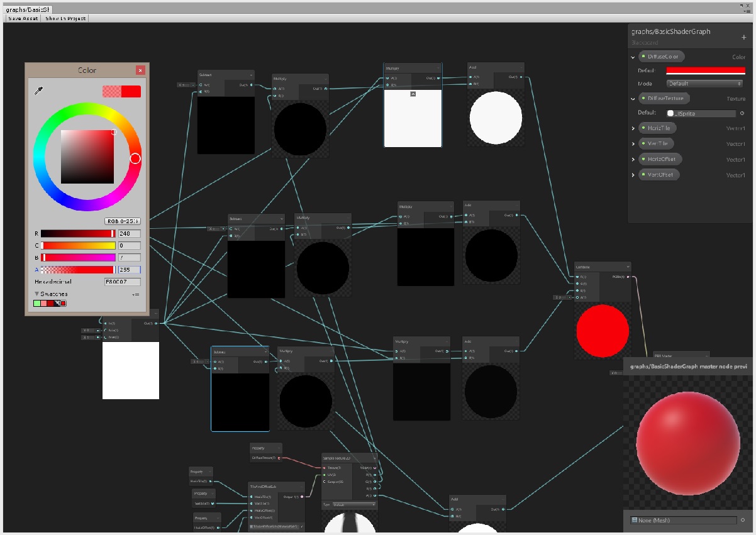This screenshot has width=756, height=535.
Task: Select the Combine node header
Action: pyautogui.click(x=603, y=267)
